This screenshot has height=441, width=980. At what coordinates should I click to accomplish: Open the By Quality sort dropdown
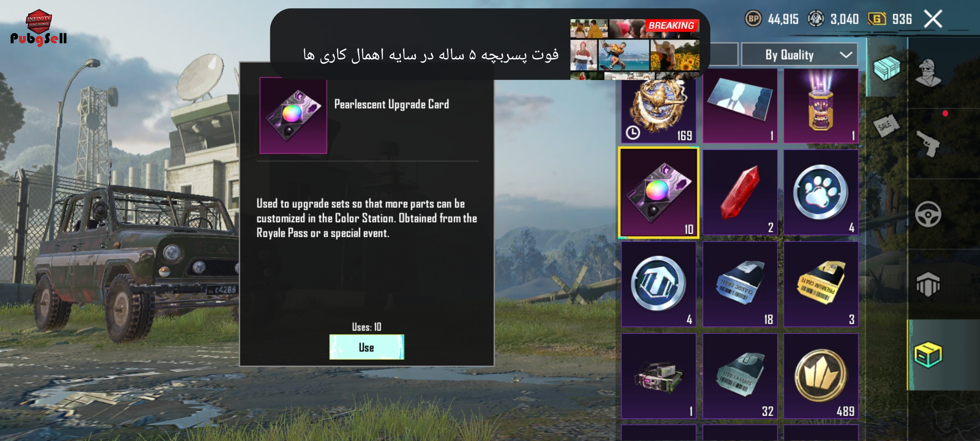pos(800,54)
